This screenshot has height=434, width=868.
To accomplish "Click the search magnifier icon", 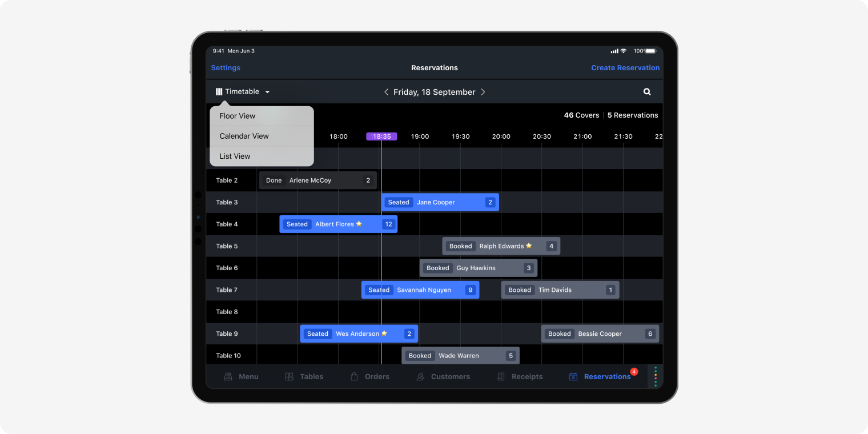I will coord(647,92).
